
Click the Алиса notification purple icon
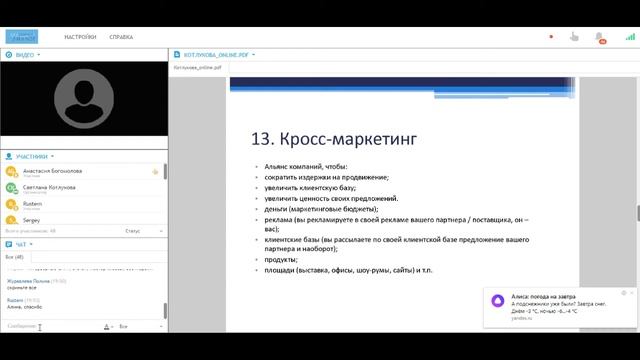coord(498,301)
